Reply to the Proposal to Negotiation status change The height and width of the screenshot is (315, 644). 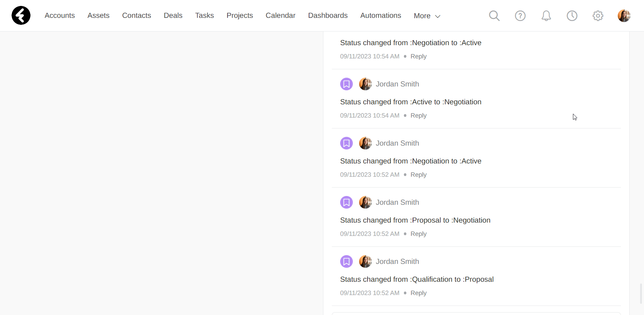click(418, 234)
